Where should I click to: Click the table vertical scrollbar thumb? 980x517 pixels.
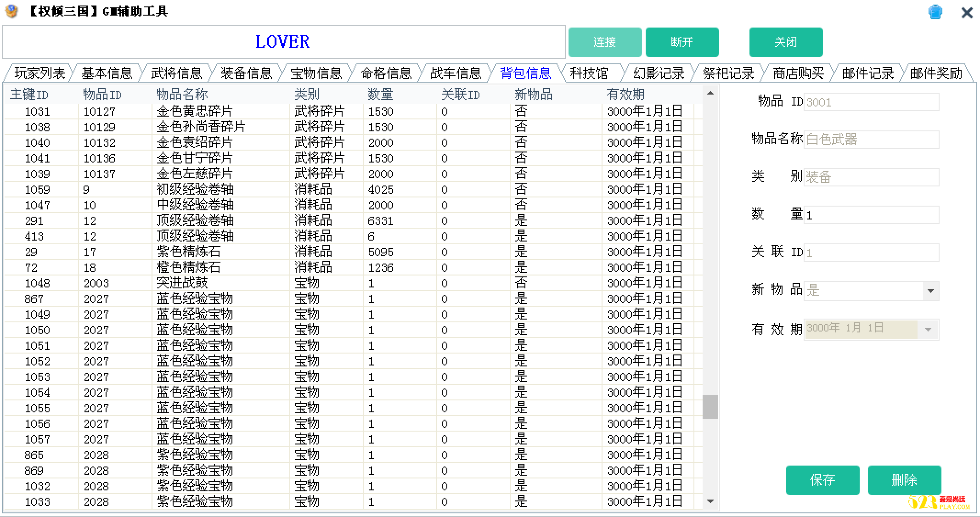tap(710, 407)
